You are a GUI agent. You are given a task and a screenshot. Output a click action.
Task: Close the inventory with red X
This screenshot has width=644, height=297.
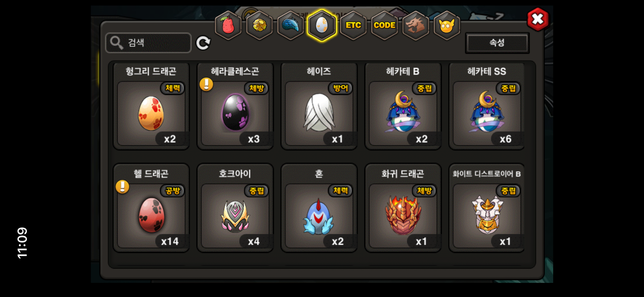tap(537, 19)
